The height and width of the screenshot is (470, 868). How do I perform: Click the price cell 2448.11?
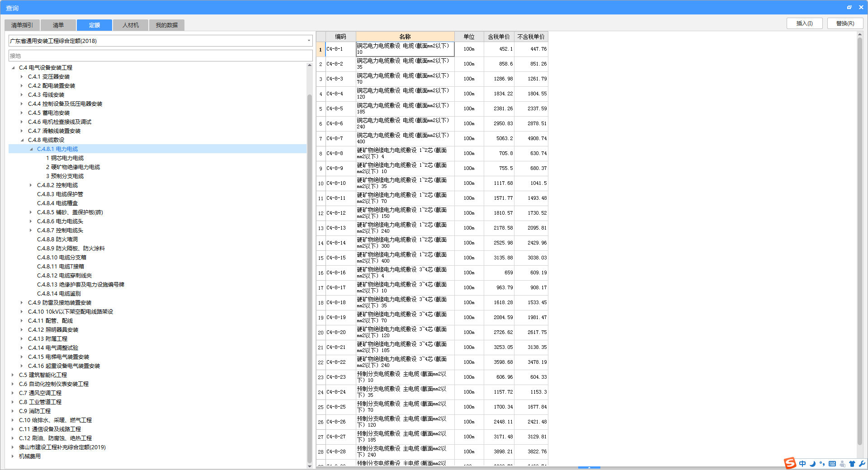tap(499, 422)
